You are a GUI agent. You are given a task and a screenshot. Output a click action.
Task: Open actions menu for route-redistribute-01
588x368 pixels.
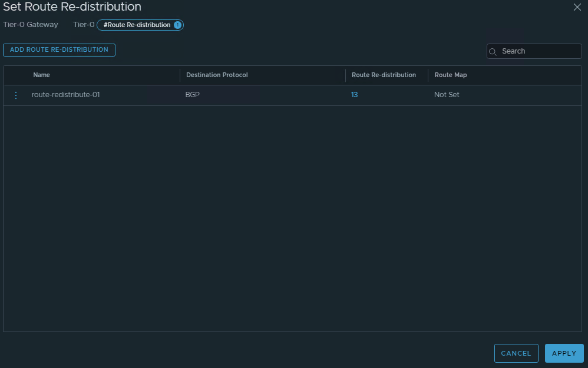click(16, 95)
